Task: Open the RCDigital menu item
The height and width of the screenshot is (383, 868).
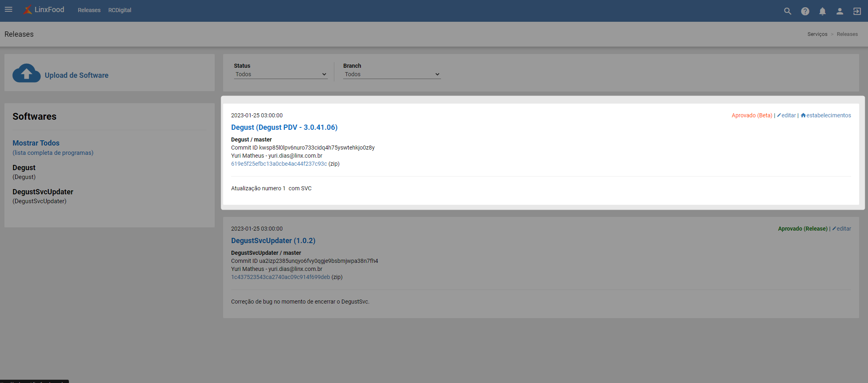Action: pyautogui.click(x=120, y=10)
